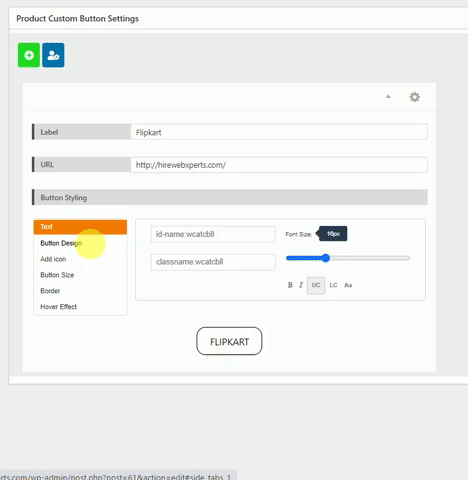Open the gear settings icon

415,97
